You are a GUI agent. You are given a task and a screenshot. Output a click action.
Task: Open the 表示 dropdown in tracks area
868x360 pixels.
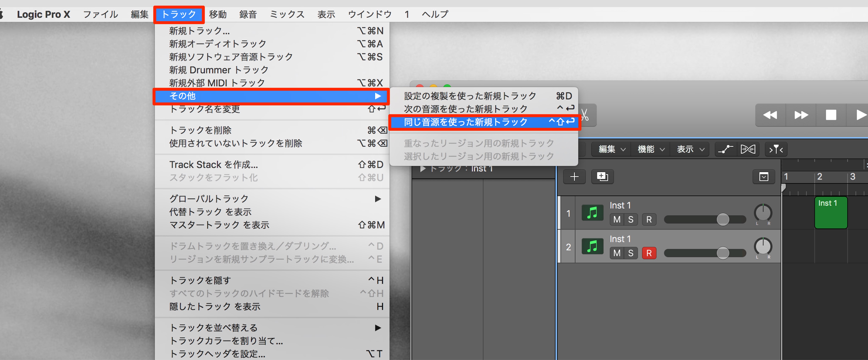[x=690, y=149]
